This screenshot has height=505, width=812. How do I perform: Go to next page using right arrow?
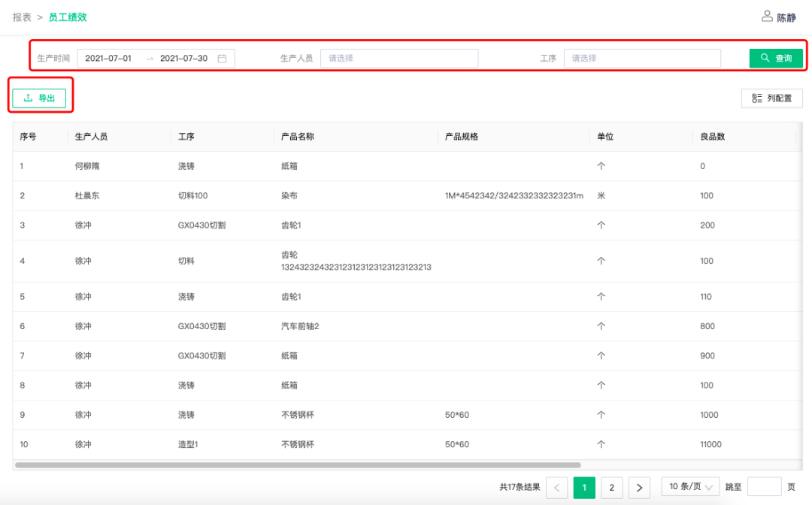tap(639, 488)
